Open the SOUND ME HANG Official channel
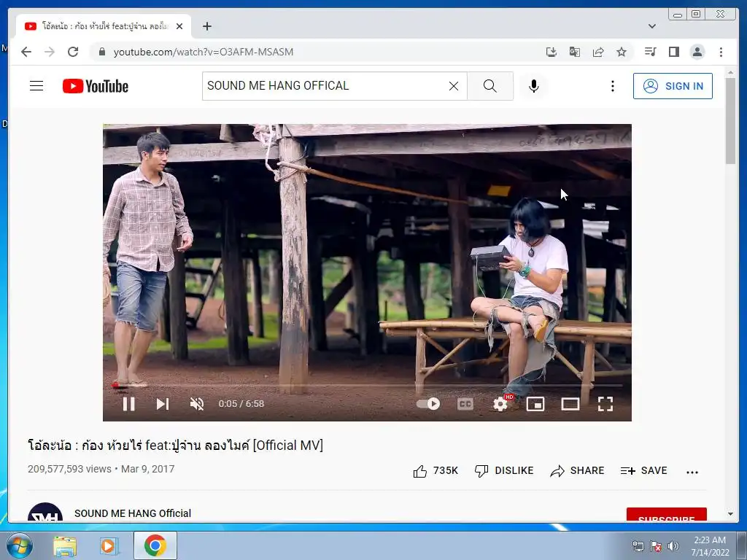The width and height of the screenshot is (747, 560). click(133, 513)
